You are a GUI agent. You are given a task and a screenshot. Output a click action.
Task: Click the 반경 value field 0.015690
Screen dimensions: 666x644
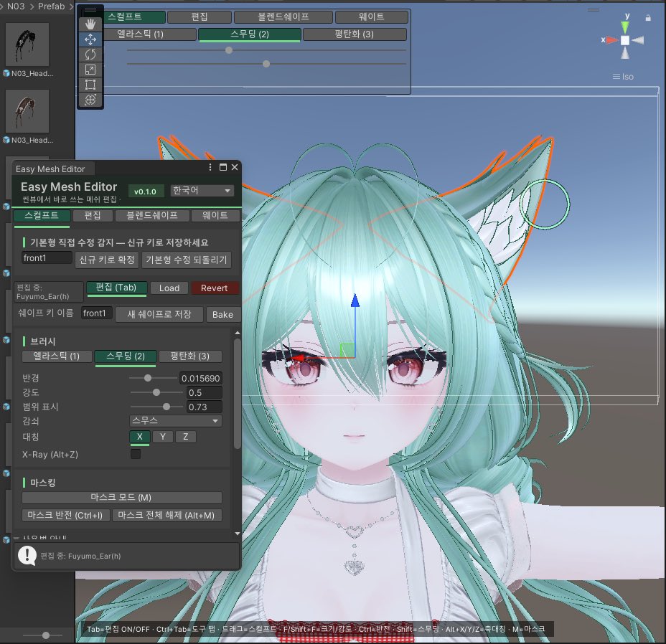[201, 378]
